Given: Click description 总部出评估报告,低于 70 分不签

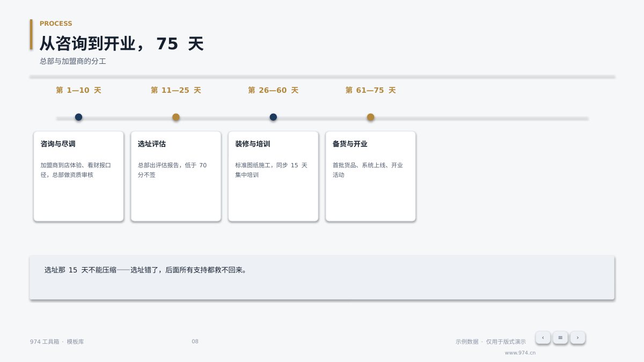Looking at the screenshot, I should (x=172, y=170).
